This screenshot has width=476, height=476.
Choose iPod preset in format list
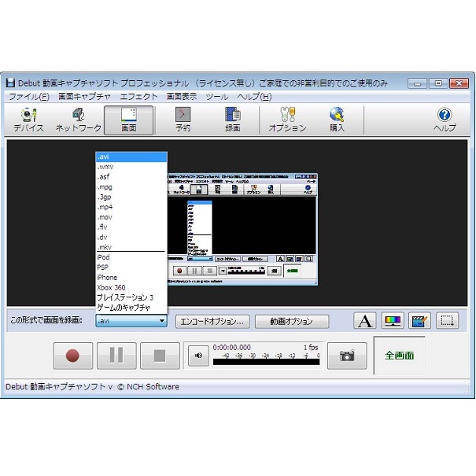(x=131, y=257)
